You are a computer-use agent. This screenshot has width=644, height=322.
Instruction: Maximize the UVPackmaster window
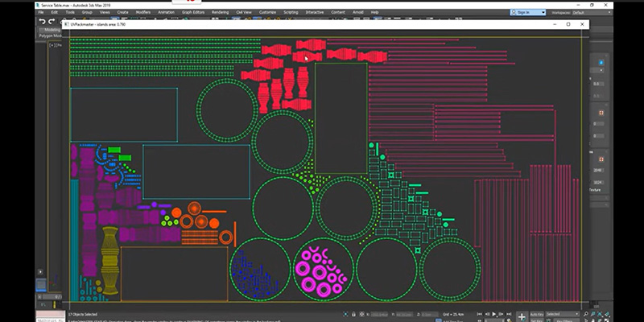pyautogui.click(x=568, y=24)
